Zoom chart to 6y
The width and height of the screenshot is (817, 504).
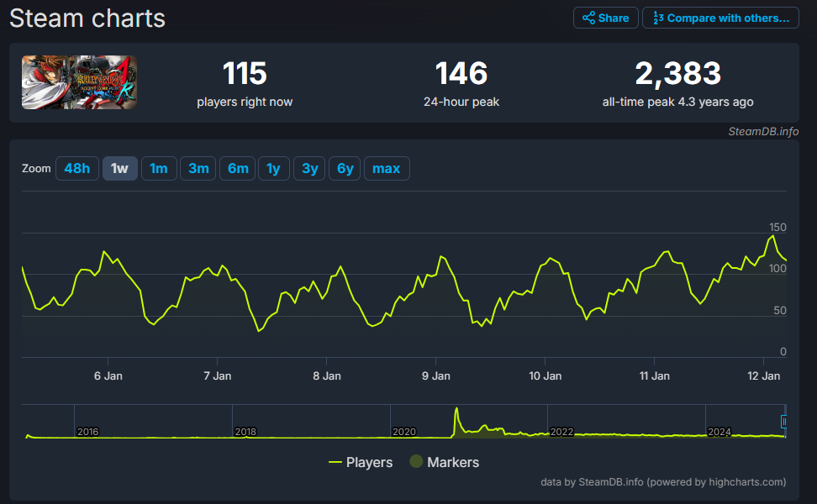point(345,168)
